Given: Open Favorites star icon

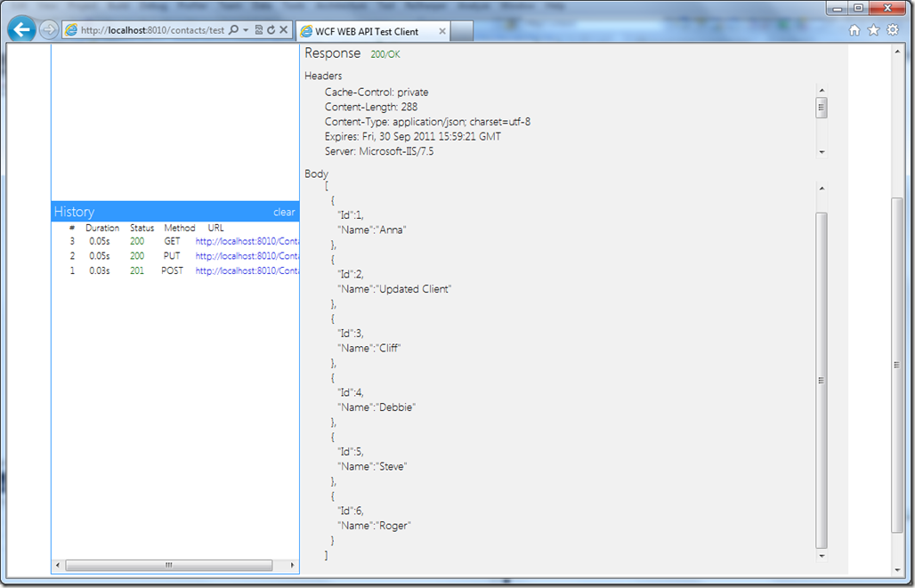Looking at the screenshot, I should pyautogui.click(x=873, y=29).
